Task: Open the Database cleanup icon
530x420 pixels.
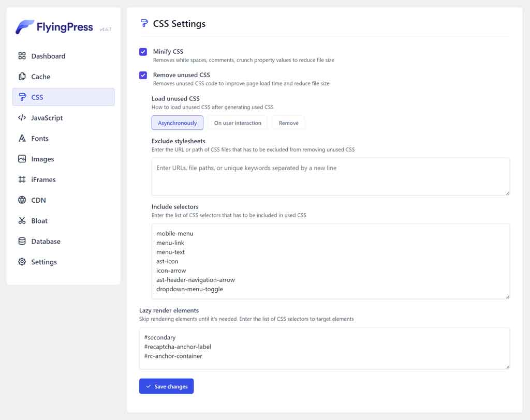Action: (22, 241)
